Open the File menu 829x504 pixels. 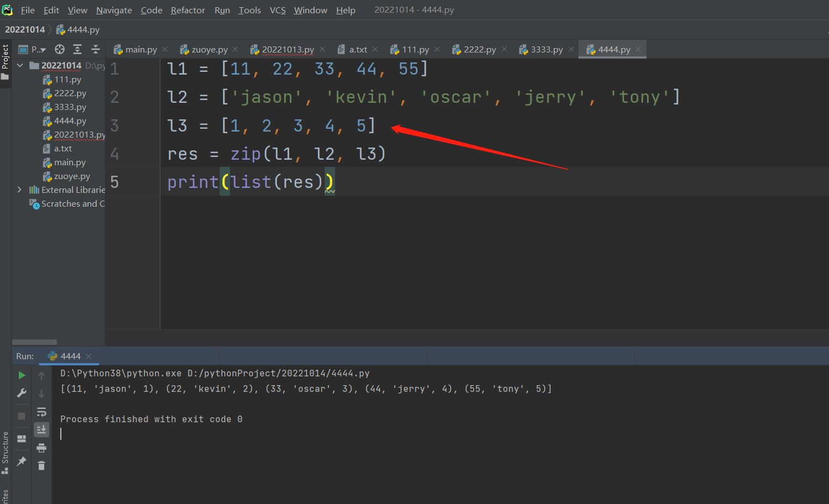coord(28,10)
